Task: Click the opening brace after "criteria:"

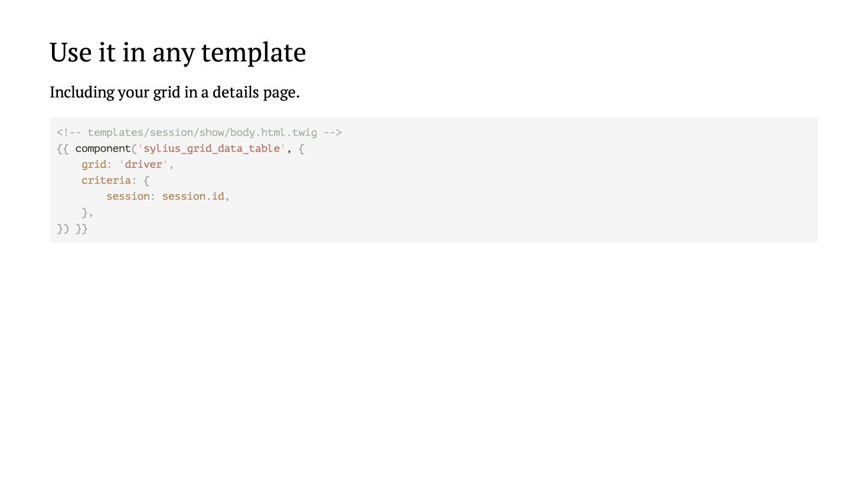Action: [146, 181]
